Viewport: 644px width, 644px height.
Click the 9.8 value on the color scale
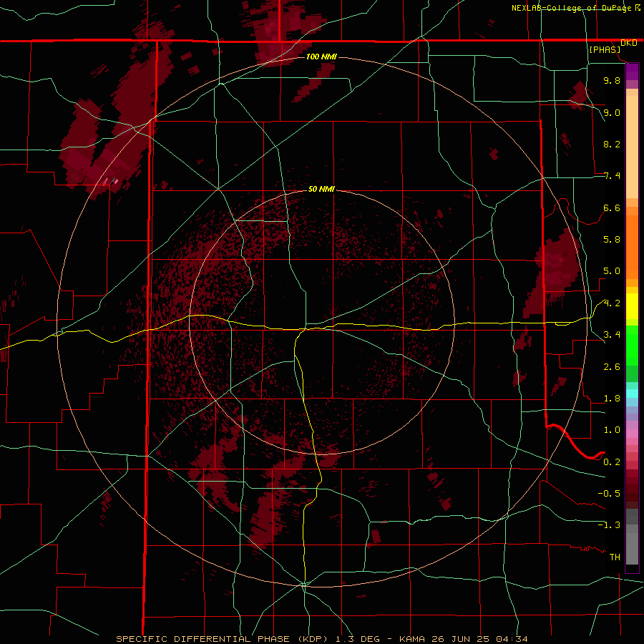pyautogui.click(x=612, y=80)
